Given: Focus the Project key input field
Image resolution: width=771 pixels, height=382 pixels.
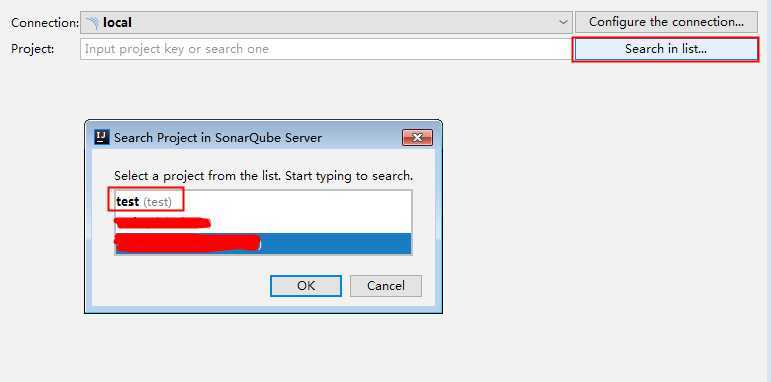Looking at the screenshot, I should [x=326, y=49].
